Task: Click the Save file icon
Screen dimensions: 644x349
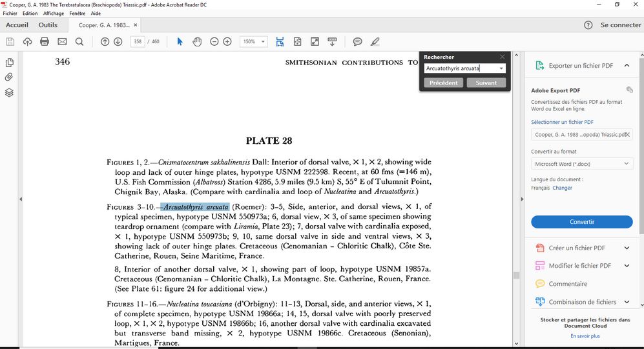Action: pyautogui.click(x=10, y=41)
